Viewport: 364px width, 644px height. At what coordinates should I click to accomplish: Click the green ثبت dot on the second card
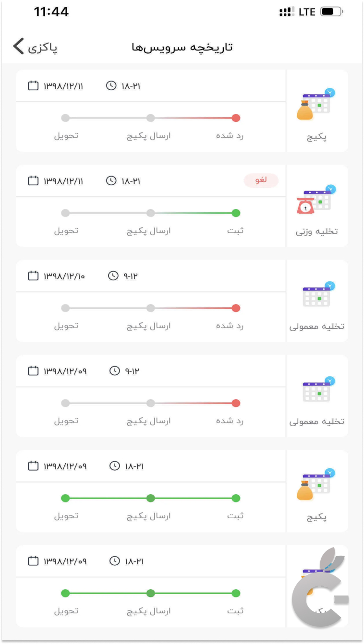pos(235,213)
